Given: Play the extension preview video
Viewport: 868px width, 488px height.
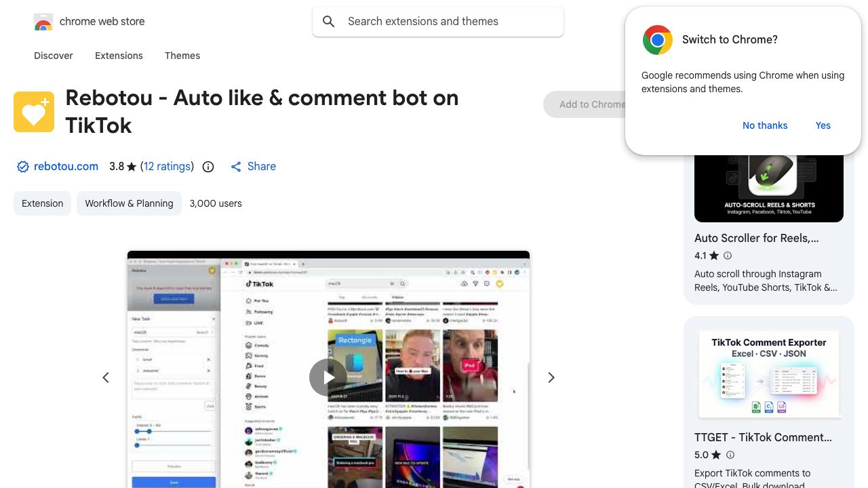Looking at the screenshot, I should [328, 378].
